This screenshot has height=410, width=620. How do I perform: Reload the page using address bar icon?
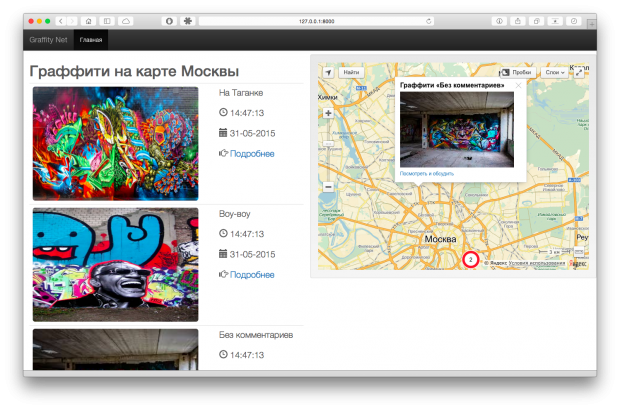[x=429, y=20]
